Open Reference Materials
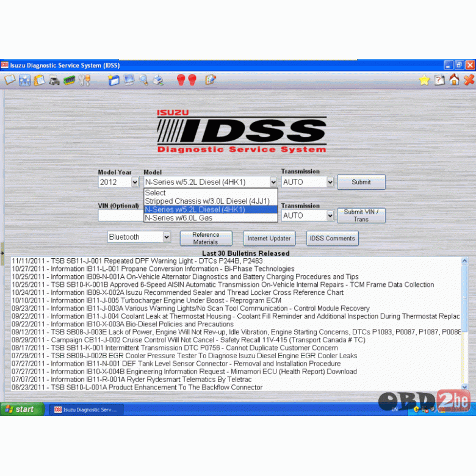Viewport: 476px width, 476px height. click(x=206, y=238)
